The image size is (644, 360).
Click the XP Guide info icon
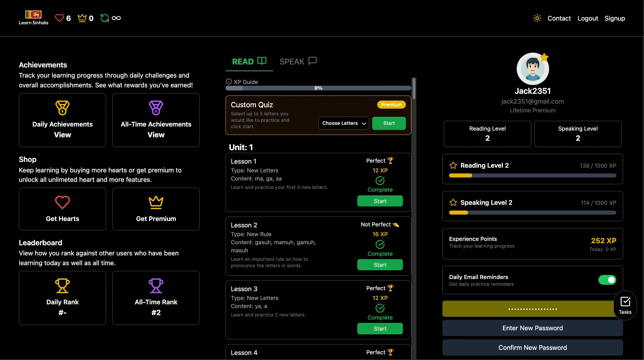coord(229,82)
